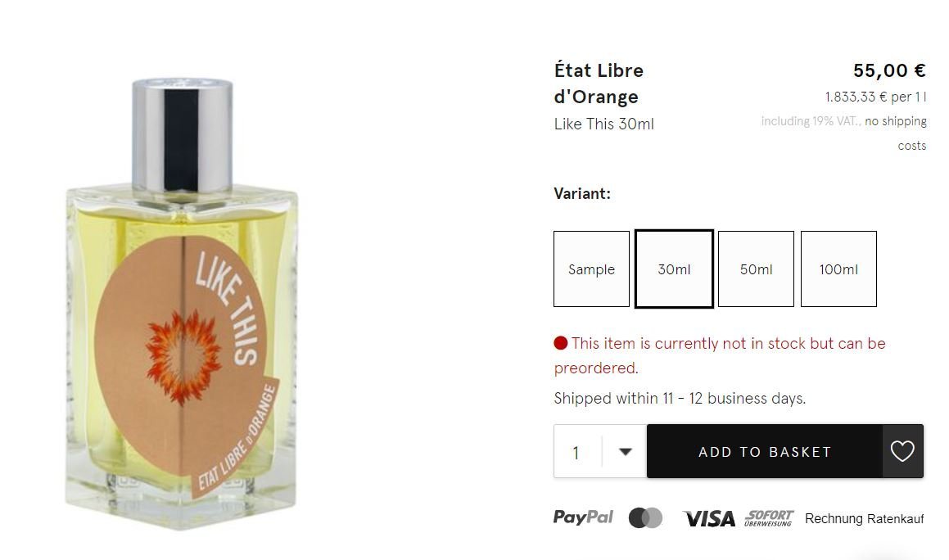This screenshot has width=949, height=560.
Task: Click the Like This perfume bottle image
Action: click(181, 304)
